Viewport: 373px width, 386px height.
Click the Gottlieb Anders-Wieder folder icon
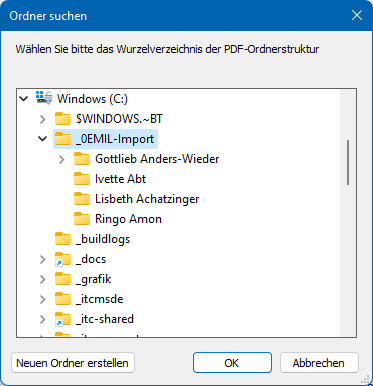click(x=82, y=159)
